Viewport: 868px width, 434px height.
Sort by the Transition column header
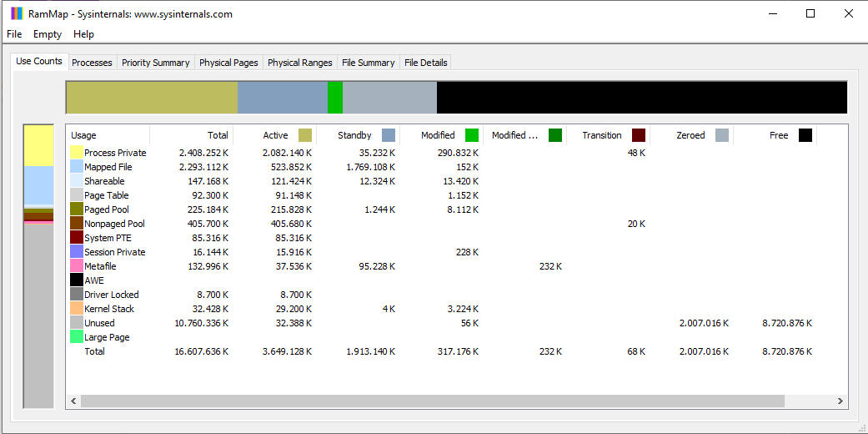click(x=609, y=135)
